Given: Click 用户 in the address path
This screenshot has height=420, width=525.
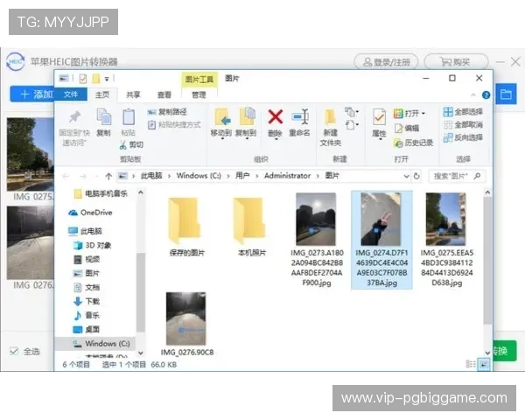Looking at the screenshot, I should tap(242, 176).
